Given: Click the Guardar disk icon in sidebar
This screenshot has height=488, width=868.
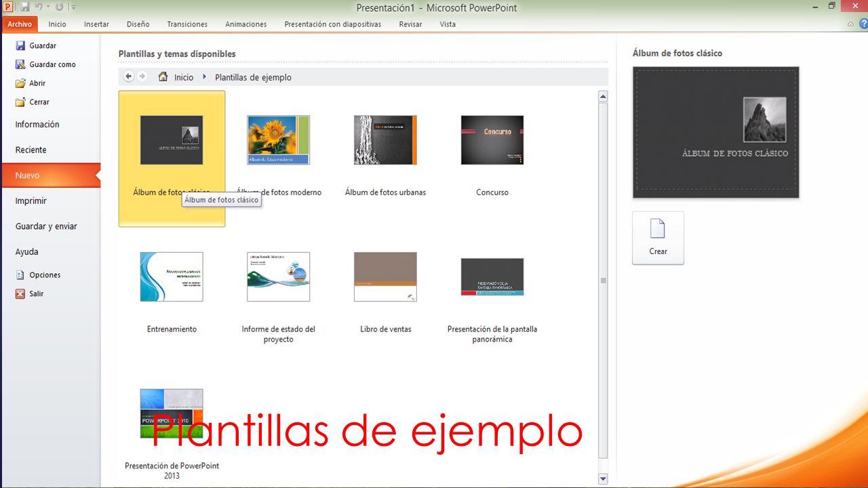Looking at the screenshot, I should [x=20, y=45].
